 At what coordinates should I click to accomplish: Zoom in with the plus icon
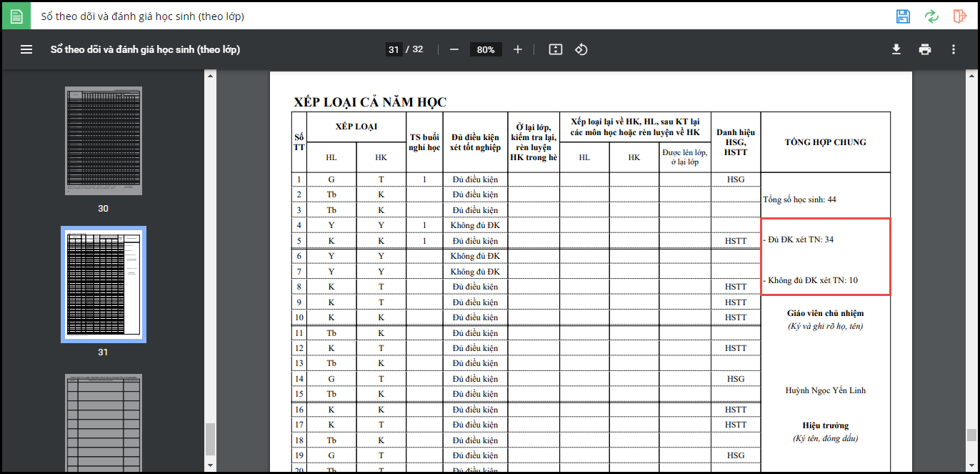pyautogui.click(x=518, y=49)
